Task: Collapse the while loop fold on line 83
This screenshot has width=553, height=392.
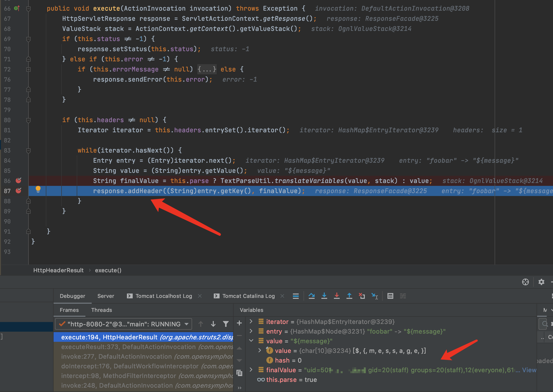Action: tap(28, 151)
